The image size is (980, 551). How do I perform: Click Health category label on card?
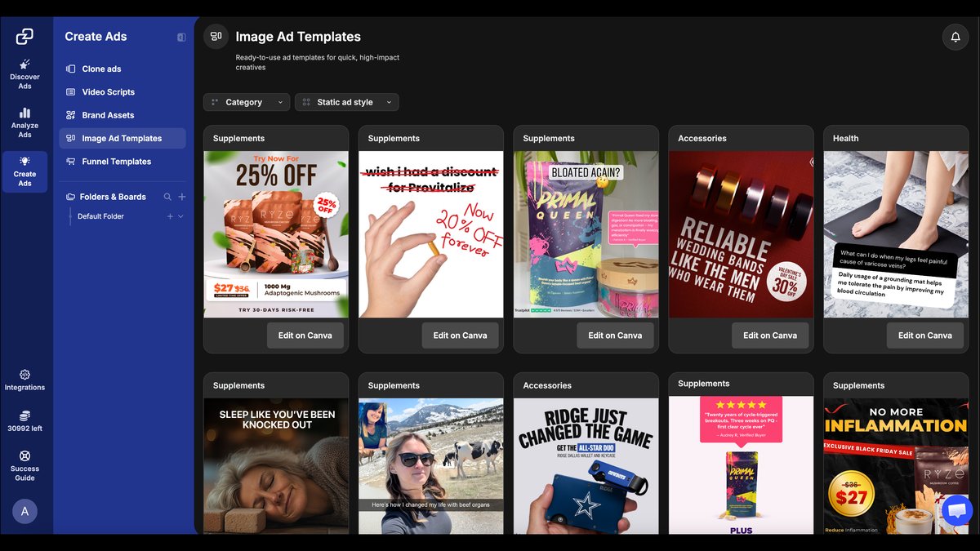845,139
